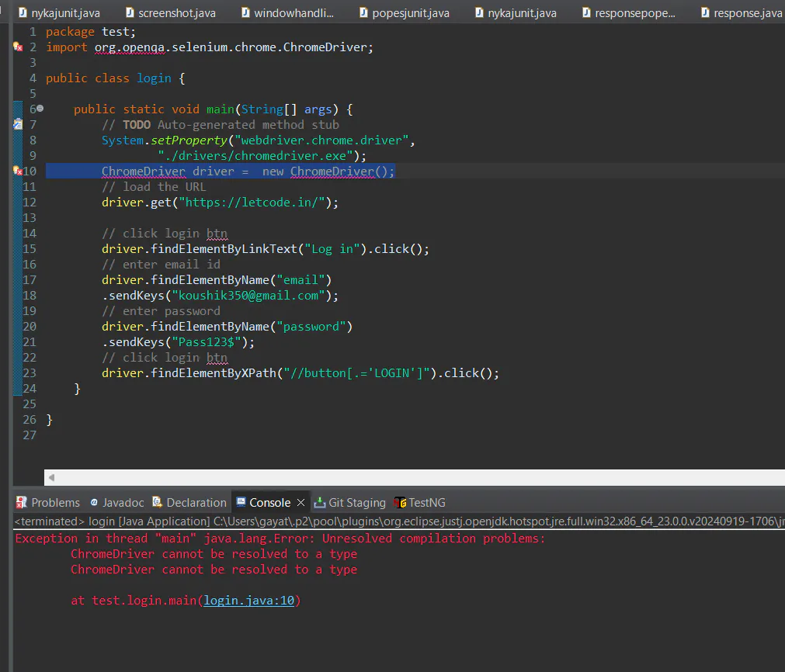The height and width of the screenshot is (672, 785).
Task: Click line number 13 in the gutter
Action: [x=30, y=217]
